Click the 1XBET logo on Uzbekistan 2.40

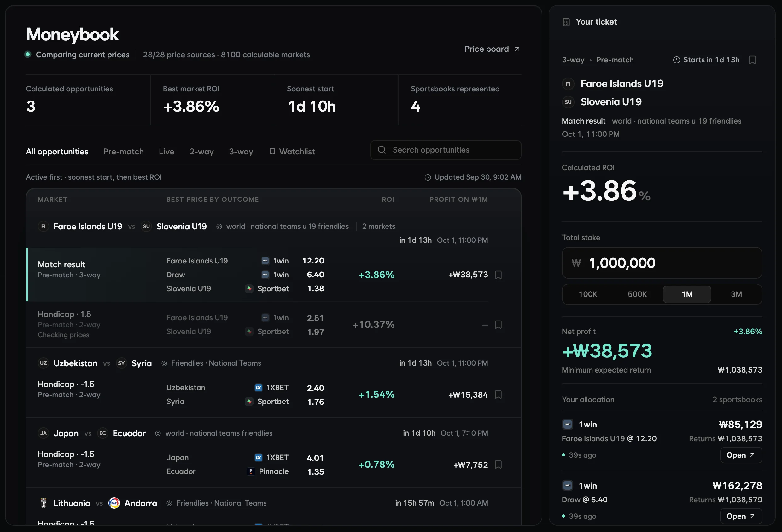pos(259,388)
